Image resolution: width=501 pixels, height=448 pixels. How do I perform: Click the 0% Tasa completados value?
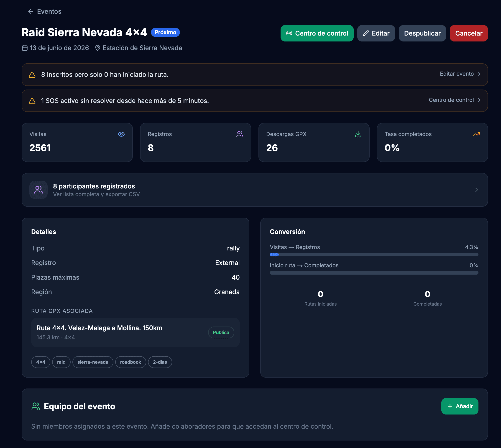point(392,148)
